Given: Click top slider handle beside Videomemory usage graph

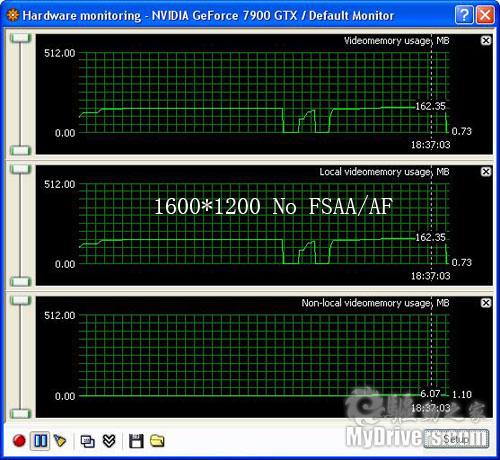Looking at the screenshot, I should (20, 38).
